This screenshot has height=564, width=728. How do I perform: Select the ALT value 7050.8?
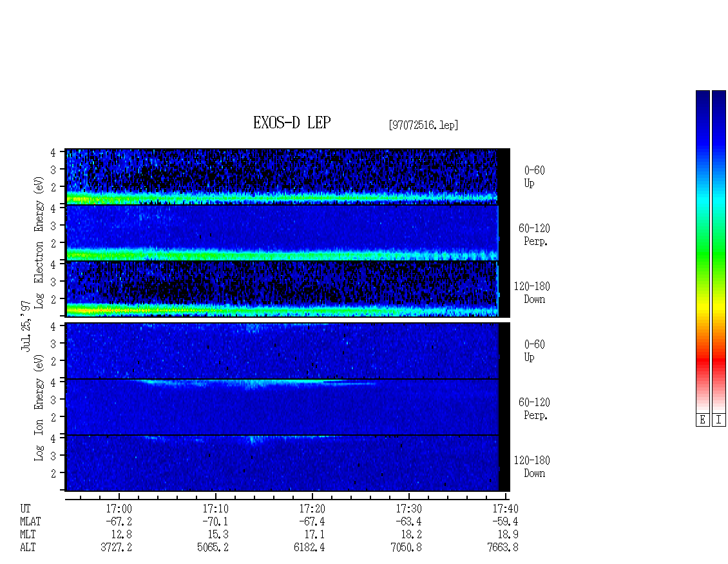(406, 547)
